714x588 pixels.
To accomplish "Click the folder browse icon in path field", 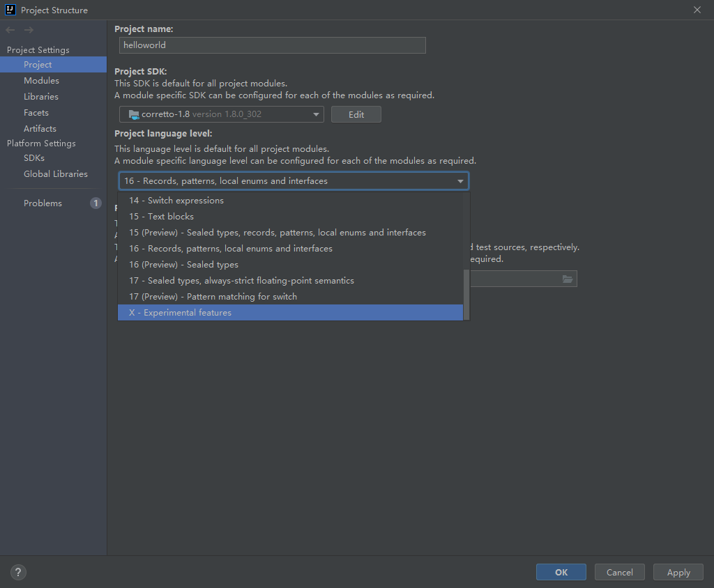I will (568, 279).
